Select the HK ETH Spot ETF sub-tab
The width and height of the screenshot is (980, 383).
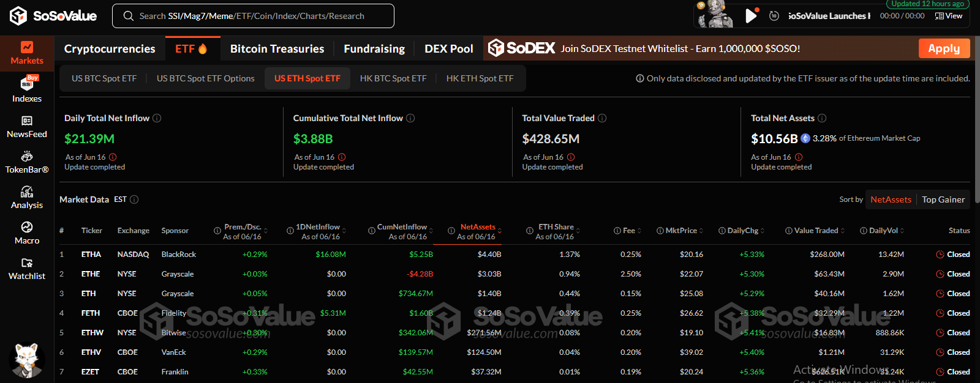[480, 78]
